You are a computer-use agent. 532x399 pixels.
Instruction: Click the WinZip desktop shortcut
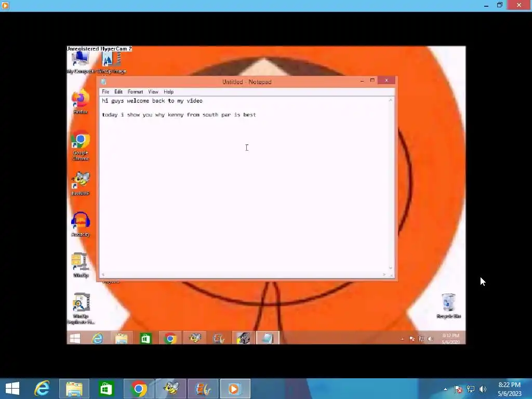click(x=81, y=265)
